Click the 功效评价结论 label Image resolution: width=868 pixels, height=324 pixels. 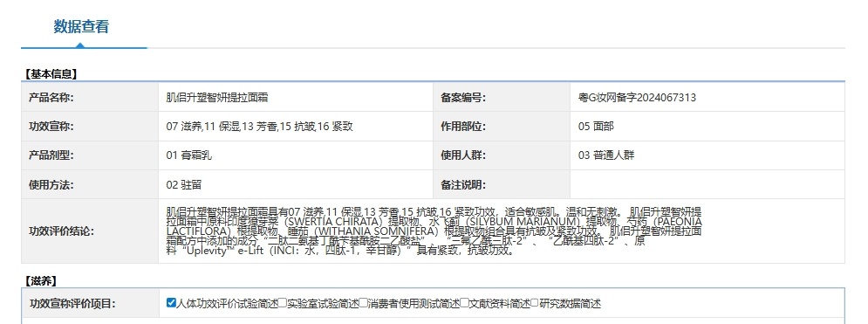tap(61, 231)
